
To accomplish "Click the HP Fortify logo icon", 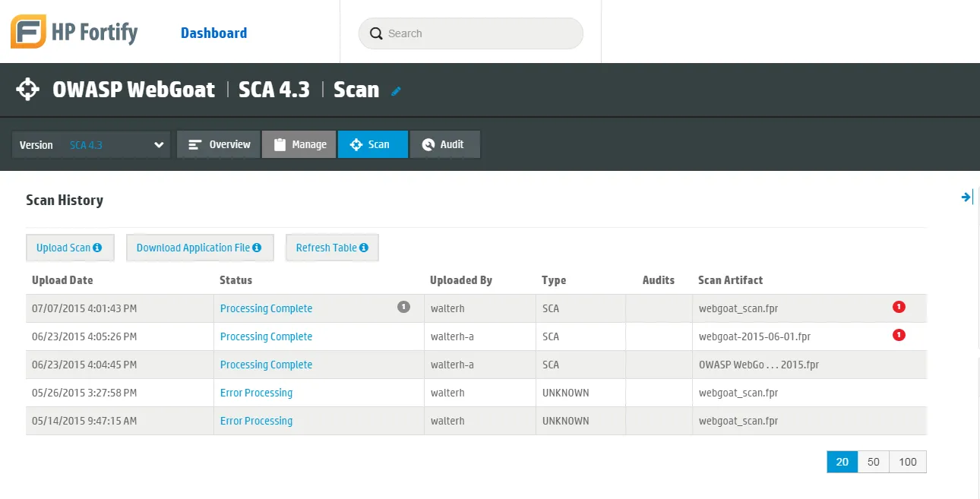I will pos(28,32).
